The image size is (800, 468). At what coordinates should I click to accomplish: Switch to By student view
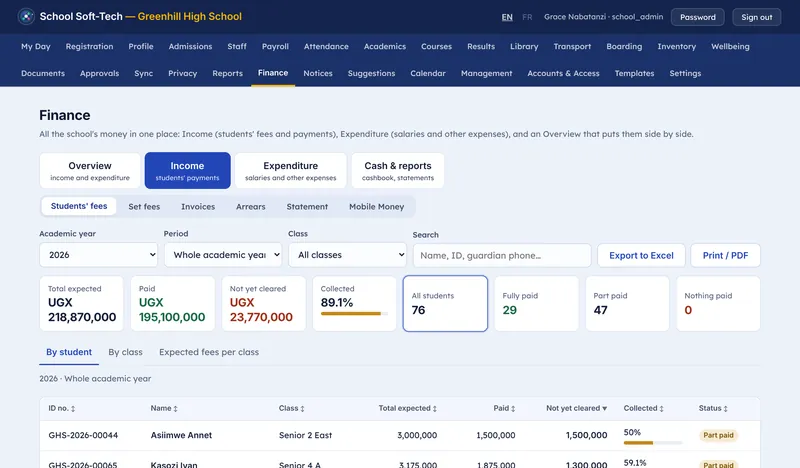point(69,352)
